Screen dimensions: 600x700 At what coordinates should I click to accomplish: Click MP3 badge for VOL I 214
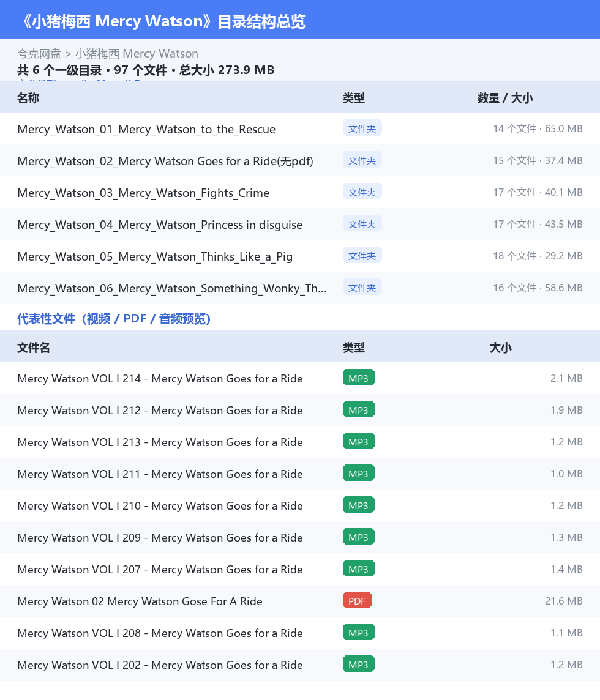coord(358,378)
